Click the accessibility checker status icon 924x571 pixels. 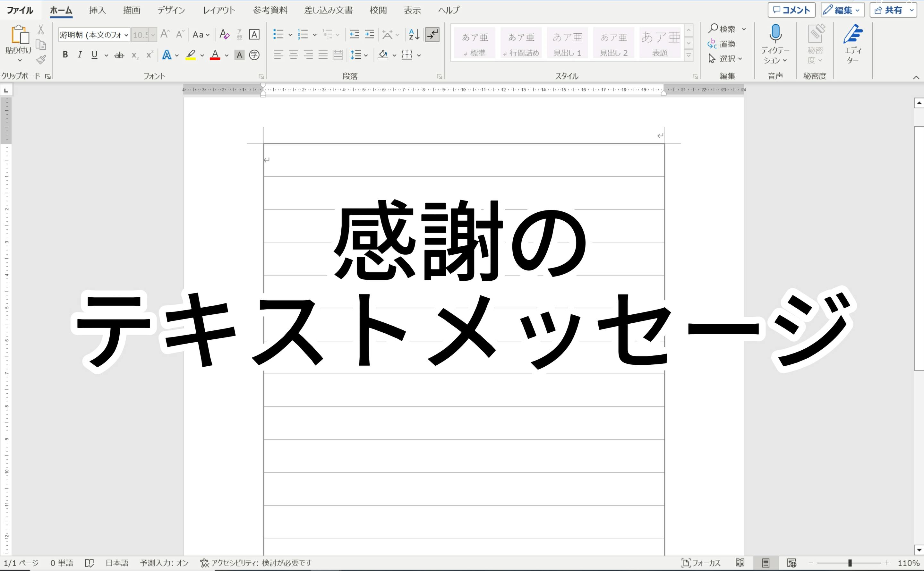coord(204,563)
